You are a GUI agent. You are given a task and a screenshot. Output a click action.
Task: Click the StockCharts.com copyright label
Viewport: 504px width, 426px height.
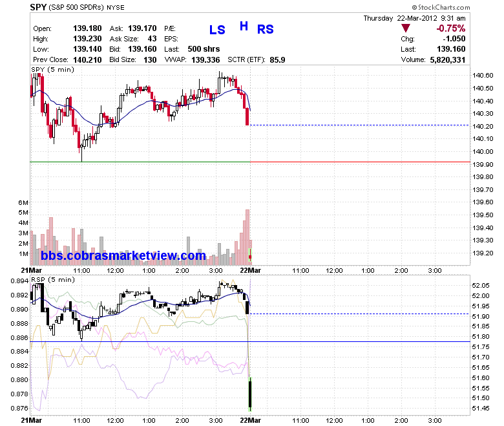click(441, 7)
